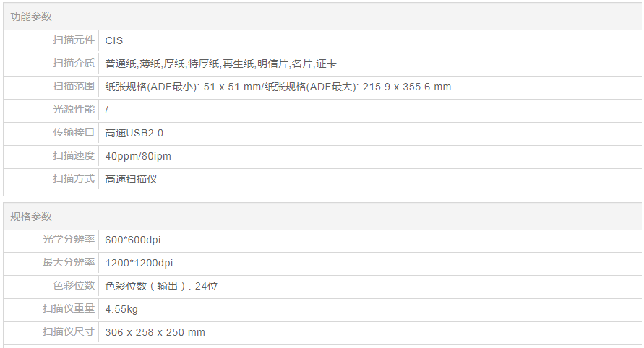Click the 40ppm/80ipm speed value
Viewport: 644px width, 348px height.
tap(138, 156)
